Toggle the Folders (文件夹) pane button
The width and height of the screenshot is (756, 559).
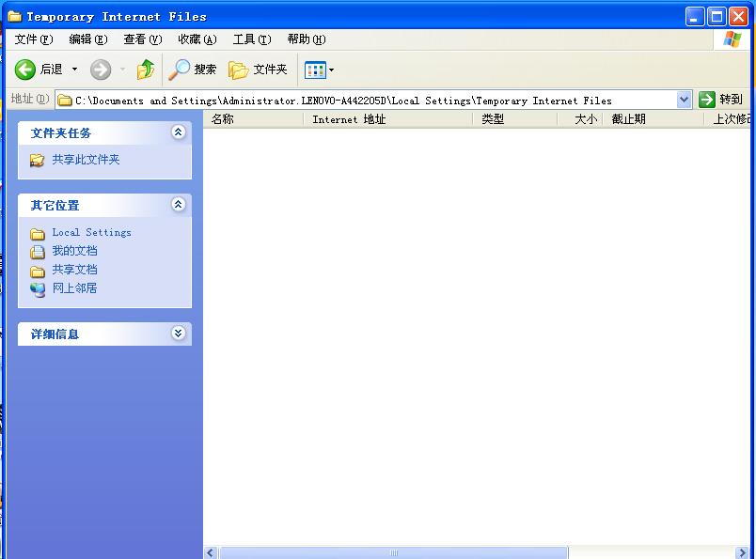coord(258,70)
